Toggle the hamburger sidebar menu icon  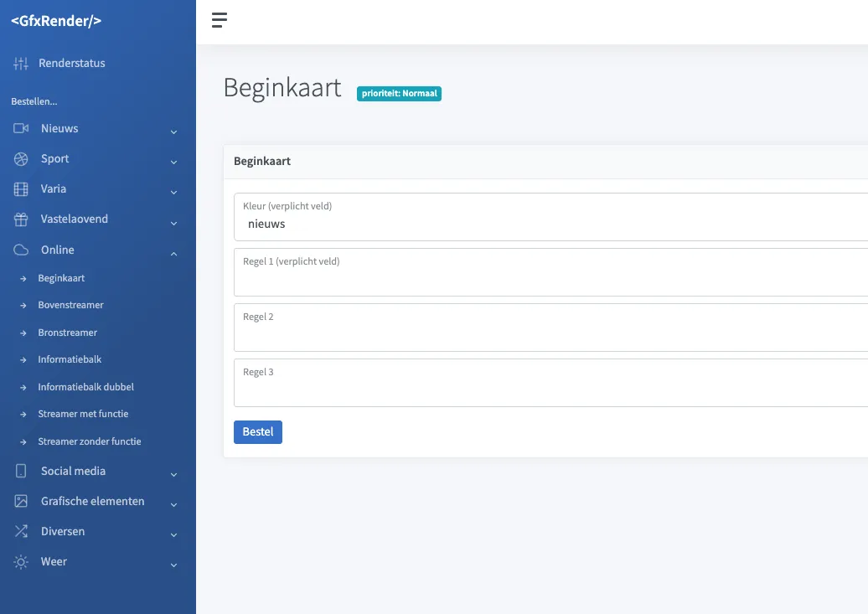[x=220, y=20]
